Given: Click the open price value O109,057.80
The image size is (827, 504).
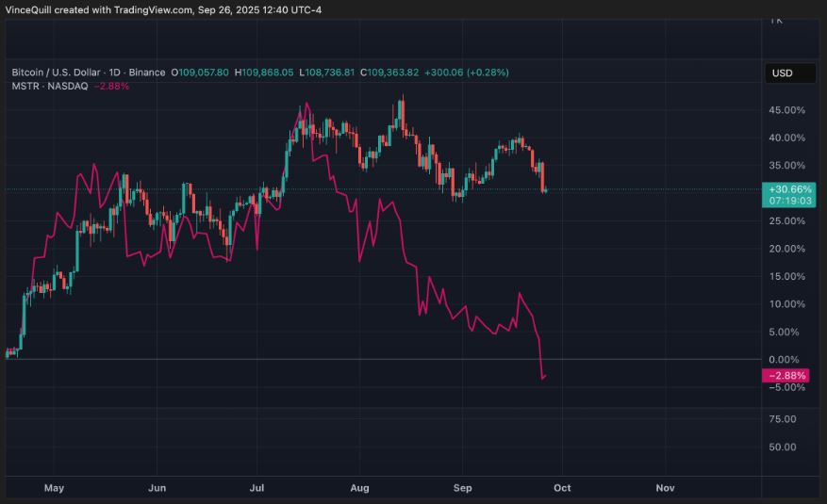Looking at the screenshot, I should (200, 73).
